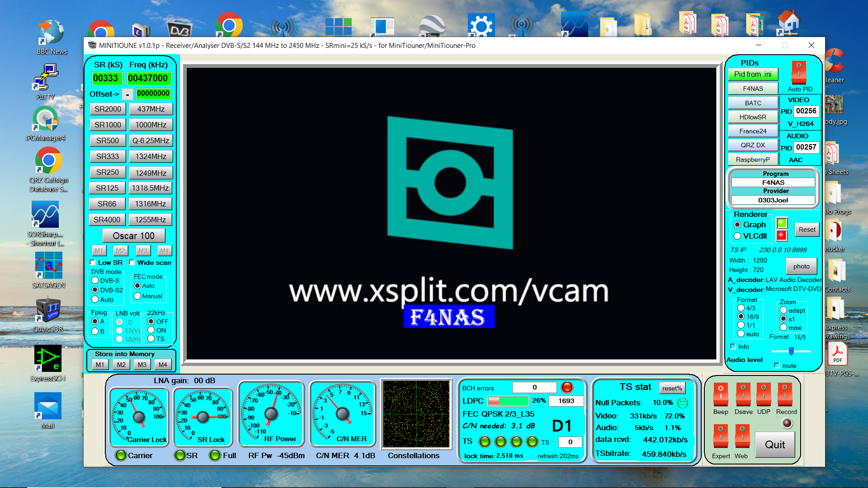Open IPCManager4 desktop icon
Image resolution: width=868 pixels, height=488 pixels.
pos(45,123)
